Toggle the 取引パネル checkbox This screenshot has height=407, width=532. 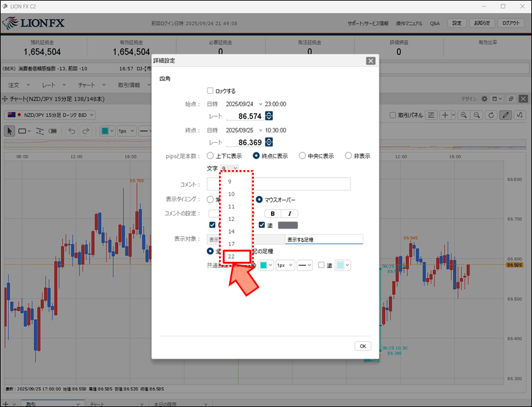point(392,115)
